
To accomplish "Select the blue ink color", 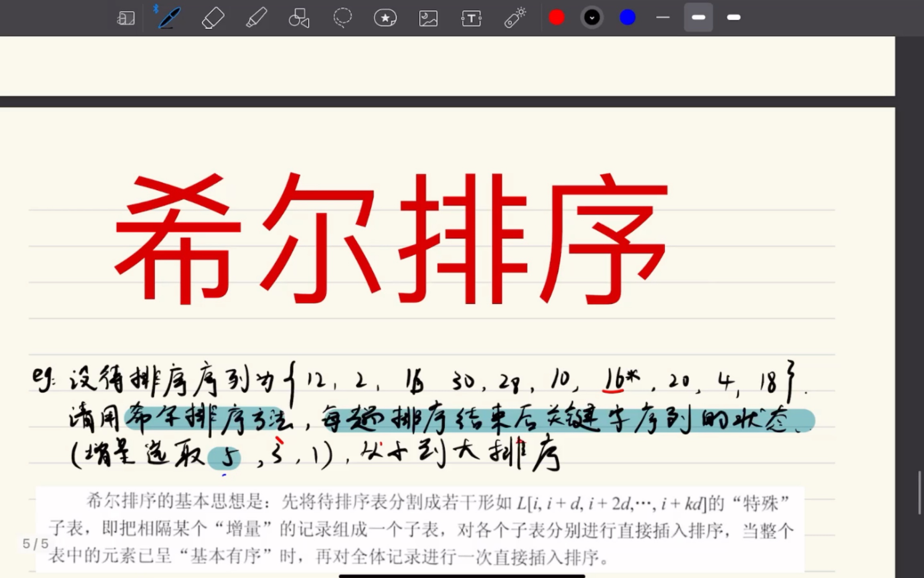I will coord(628,17).
